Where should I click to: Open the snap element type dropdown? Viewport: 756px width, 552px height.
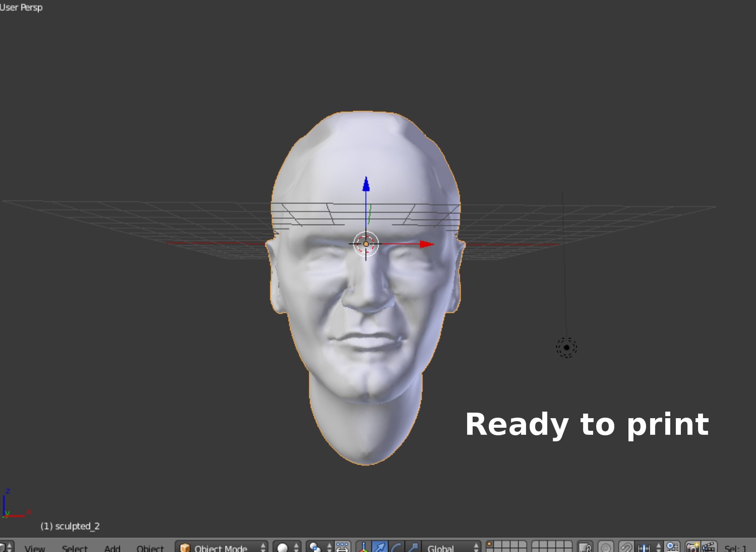coord(649,547)
